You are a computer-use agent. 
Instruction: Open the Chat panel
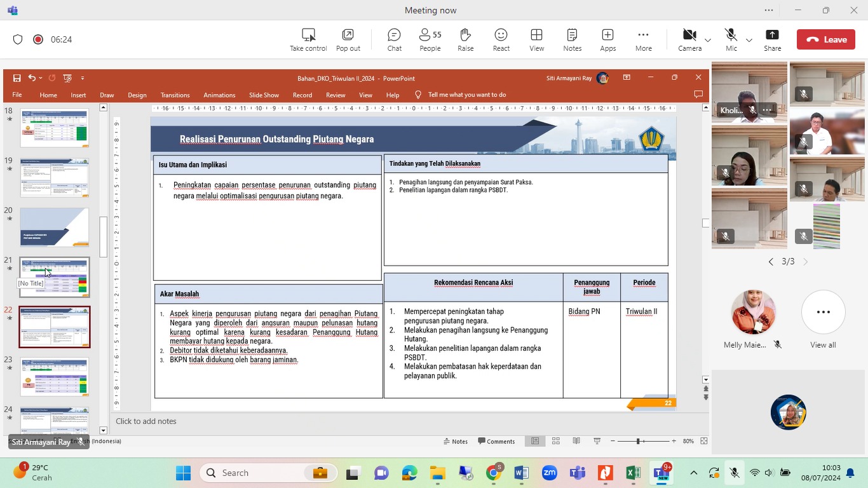pos(394,39)
